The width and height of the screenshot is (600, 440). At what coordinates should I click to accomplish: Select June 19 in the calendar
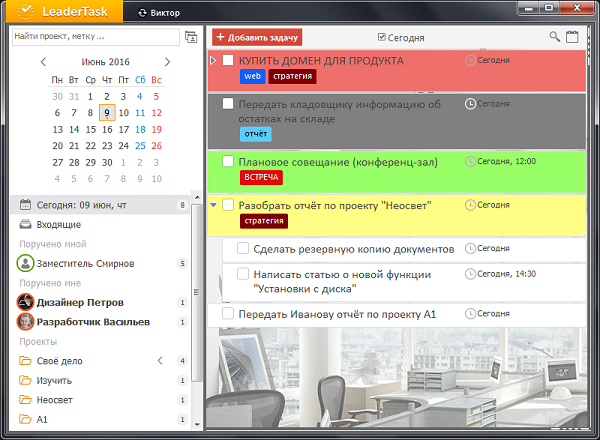pyautogui.click(x=157, y=129)
